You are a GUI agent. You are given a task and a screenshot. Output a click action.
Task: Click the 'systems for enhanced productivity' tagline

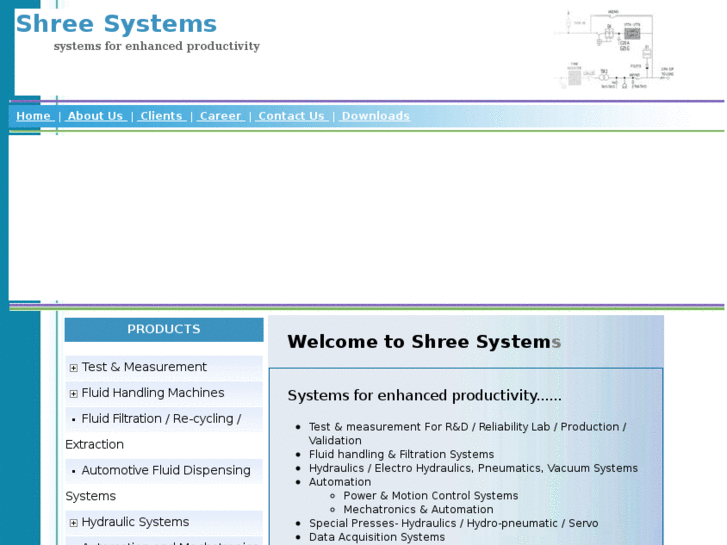point(157,46)
